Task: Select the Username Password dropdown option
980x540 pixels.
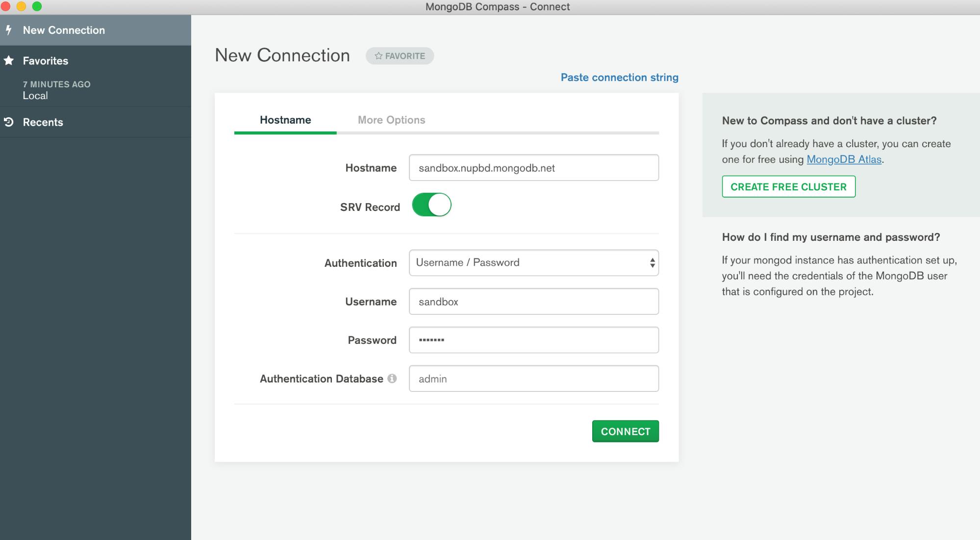Action: pyautogui.click(x=533, y=262)
